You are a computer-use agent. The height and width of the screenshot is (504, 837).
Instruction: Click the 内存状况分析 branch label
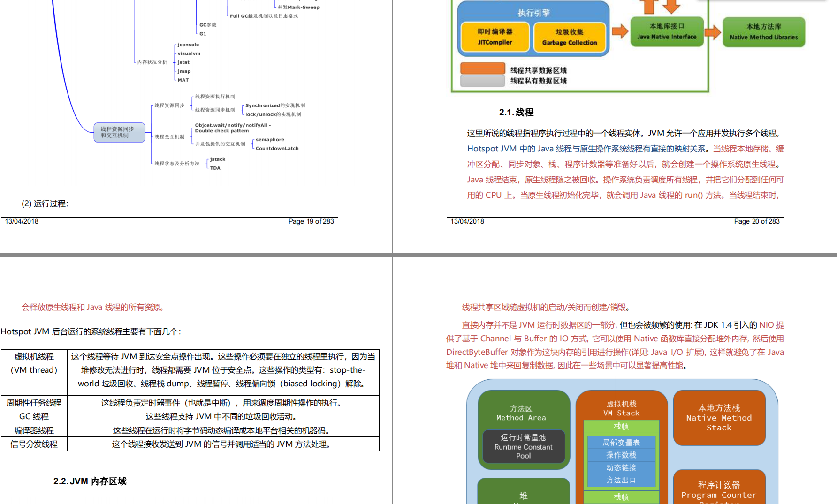click(152, 62)
